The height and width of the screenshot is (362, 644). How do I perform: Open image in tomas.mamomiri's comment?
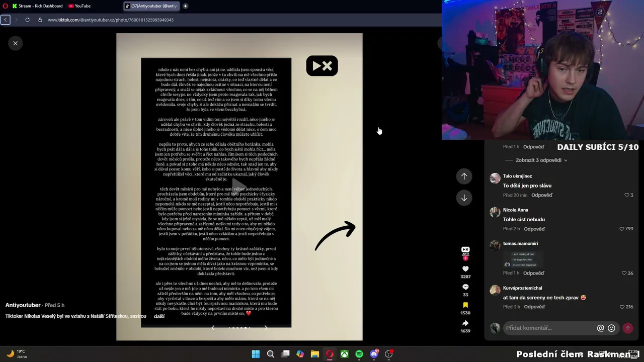pyautogui.click(x=524, y=258)
